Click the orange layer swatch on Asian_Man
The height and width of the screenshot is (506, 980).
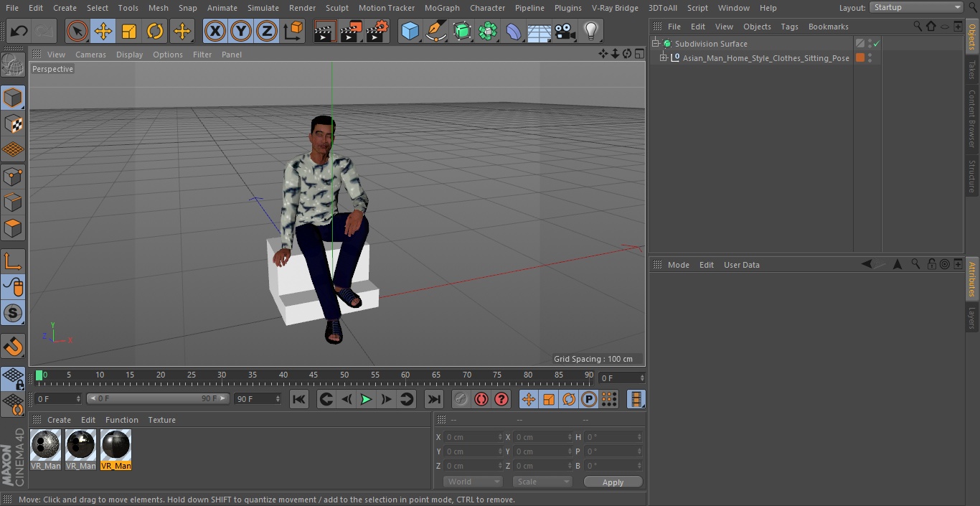coord(860,58)
